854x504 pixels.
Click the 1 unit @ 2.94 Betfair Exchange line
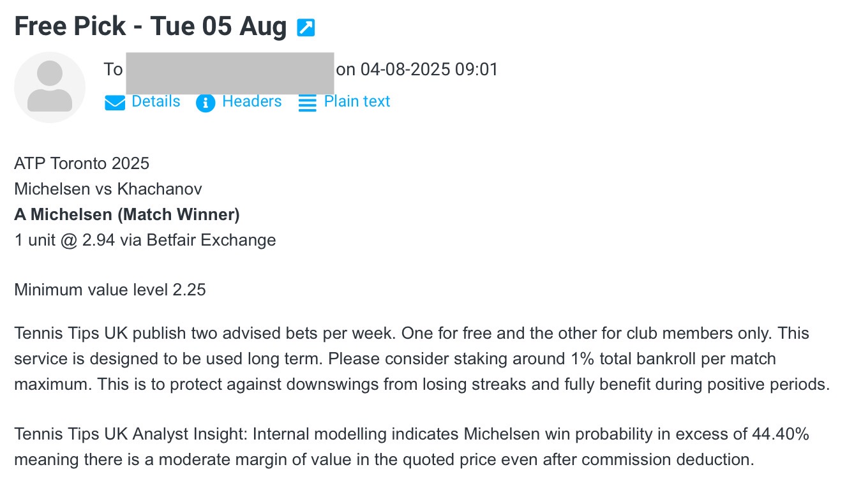tap(145, 240)
